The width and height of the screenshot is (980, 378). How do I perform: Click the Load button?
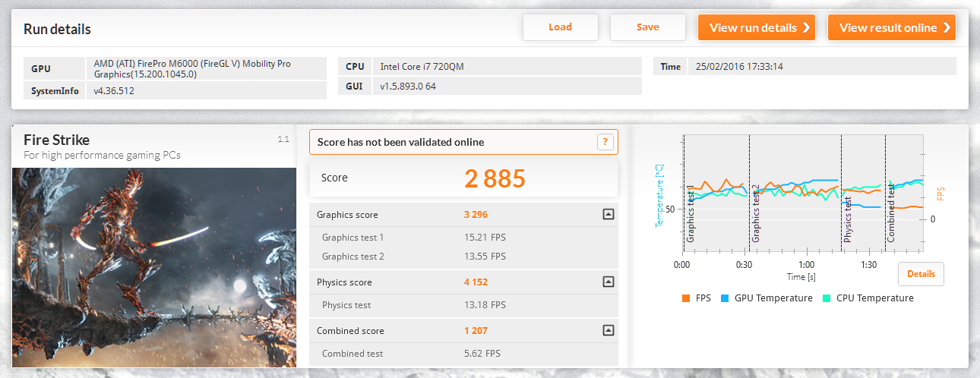coord(560,27)
